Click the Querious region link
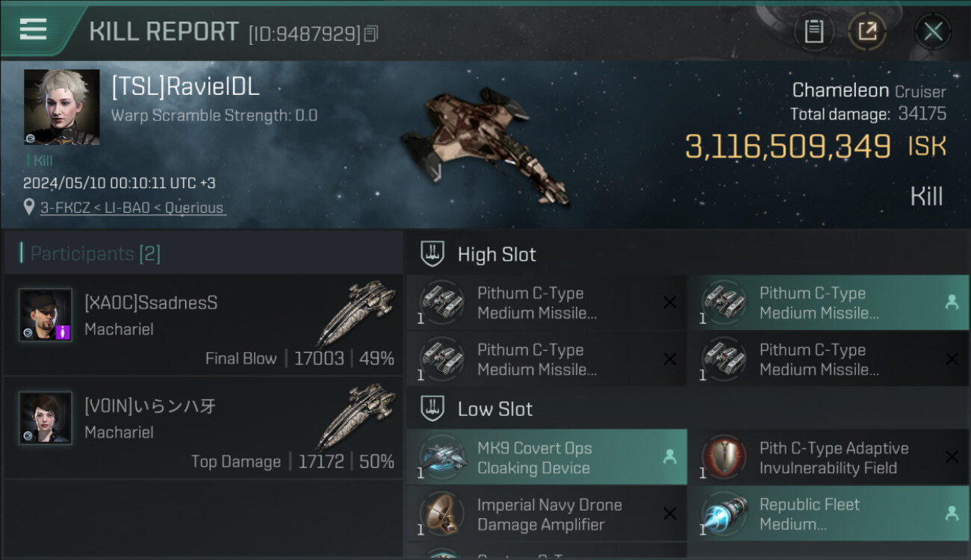971x560 pixels. click(194, 208)
